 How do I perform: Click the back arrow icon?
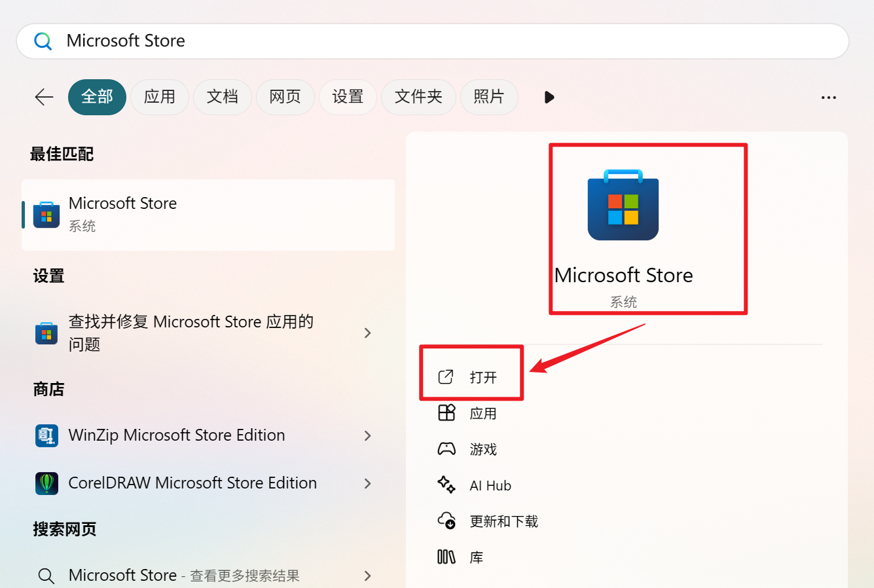pyautogui.click(x=44, y=98)
